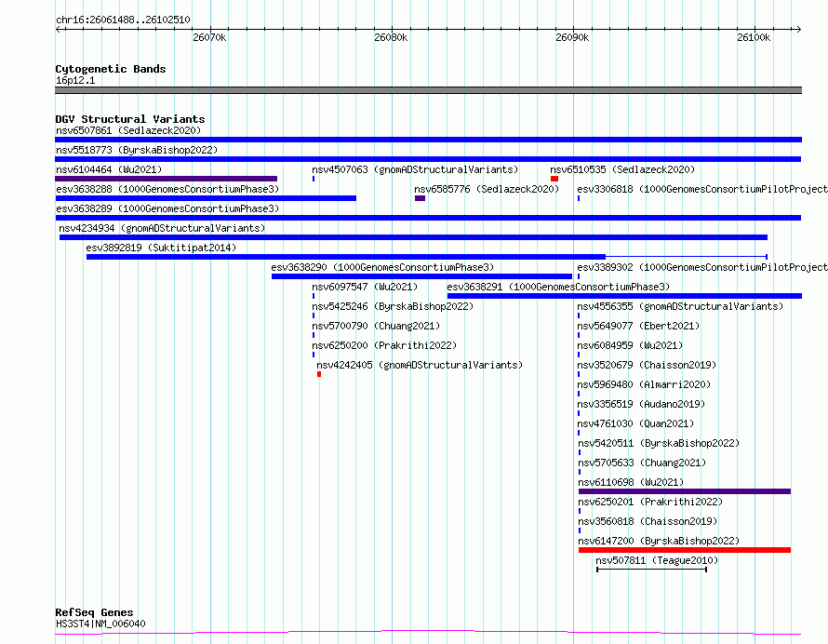Select the black interval line under nsv507811
Screen dimensions: 828x644
click(651, 570)
